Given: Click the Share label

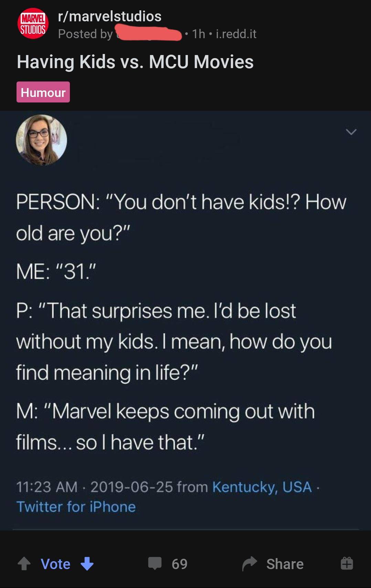Looking at the screenshot, I should 285,564.
